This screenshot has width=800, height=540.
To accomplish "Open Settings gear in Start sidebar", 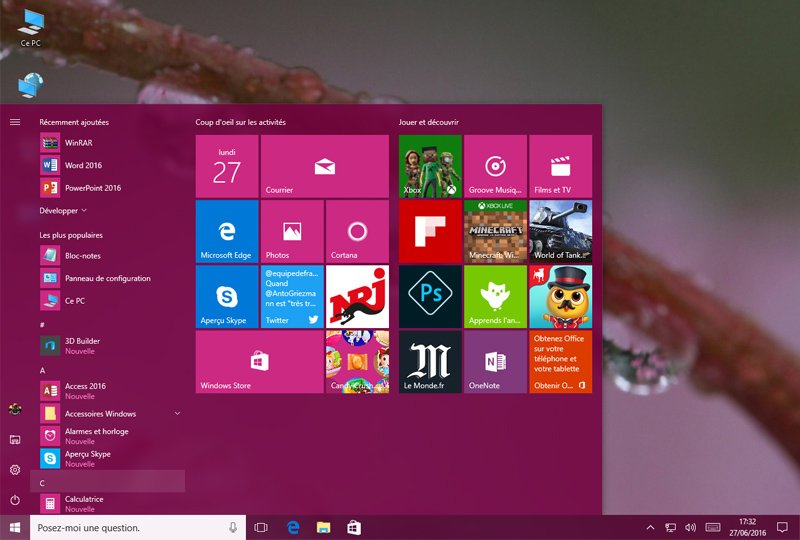I will (15, 469).
